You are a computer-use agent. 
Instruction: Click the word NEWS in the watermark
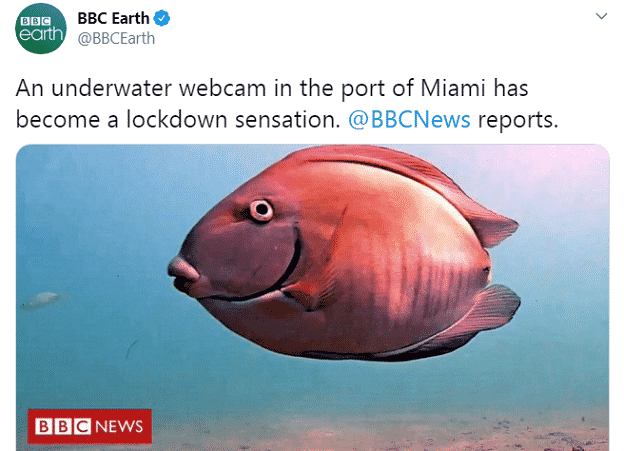point(119,427)
